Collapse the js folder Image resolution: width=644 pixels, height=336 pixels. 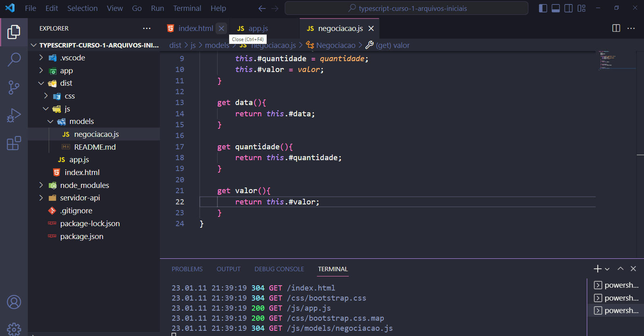coord(46,109)
